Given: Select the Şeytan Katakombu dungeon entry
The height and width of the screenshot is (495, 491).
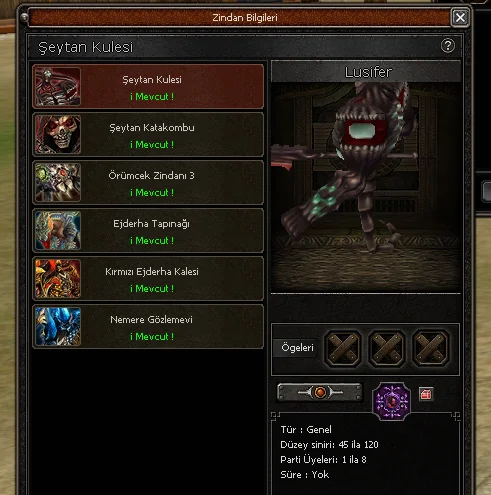Looking at the screenshot, I should [x=148, y=135].
